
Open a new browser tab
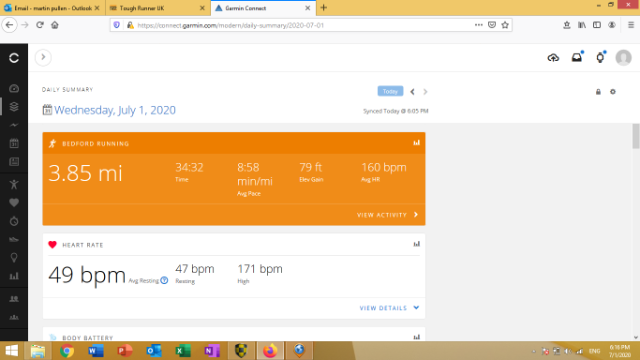[x=324, y=8]
